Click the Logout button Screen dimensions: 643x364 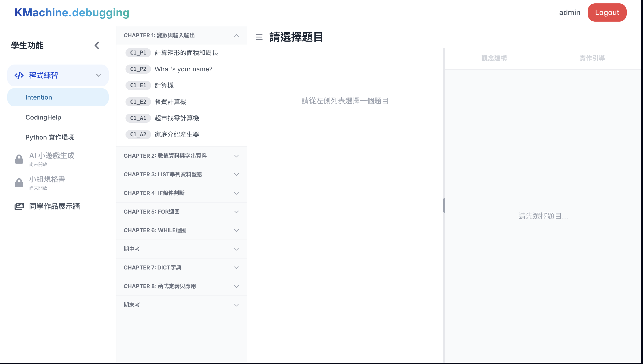pyautogui.click(x=607, y=12)
